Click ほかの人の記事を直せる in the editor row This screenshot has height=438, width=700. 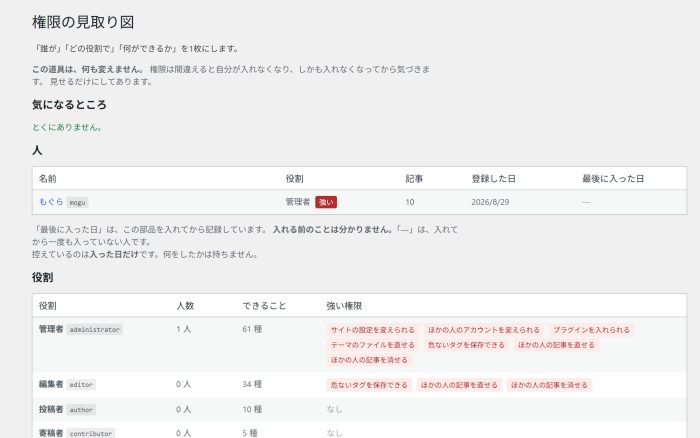[x=459, y=385]
